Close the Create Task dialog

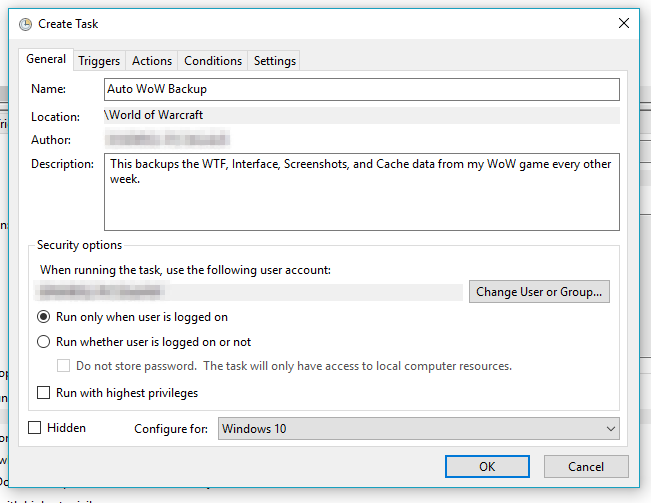[624, 23]
